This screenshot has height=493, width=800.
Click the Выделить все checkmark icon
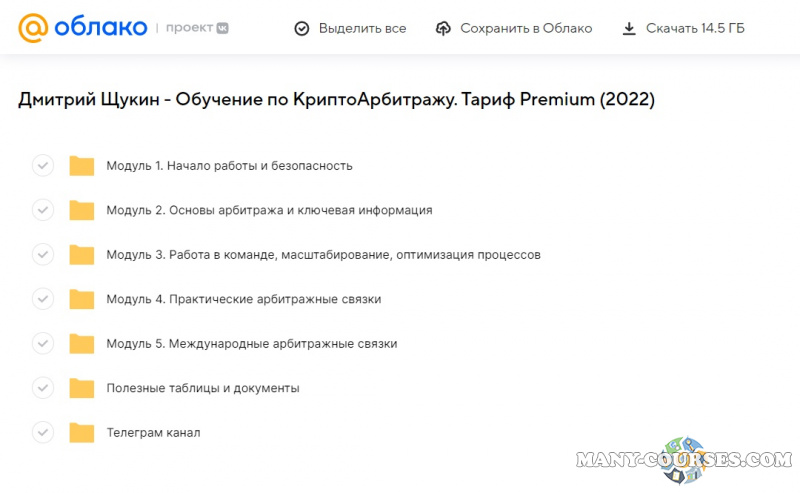pos(302,29)
